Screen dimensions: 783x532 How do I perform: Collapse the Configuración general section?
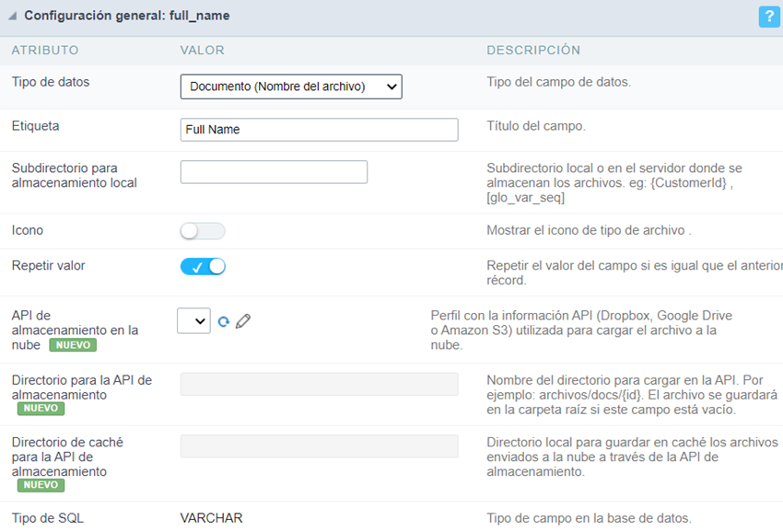11,17
